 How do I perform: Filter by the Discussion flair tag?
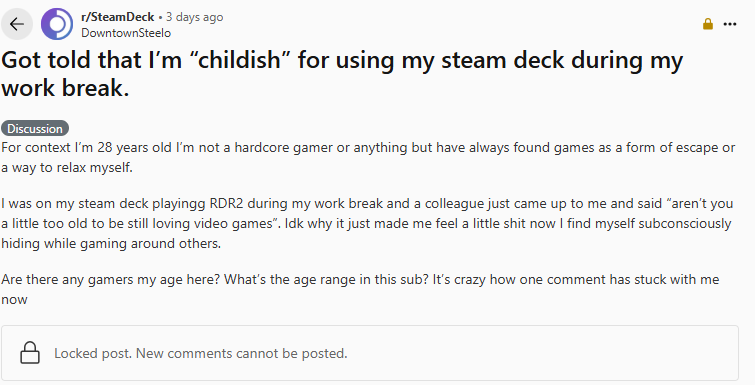coord(35,128)
